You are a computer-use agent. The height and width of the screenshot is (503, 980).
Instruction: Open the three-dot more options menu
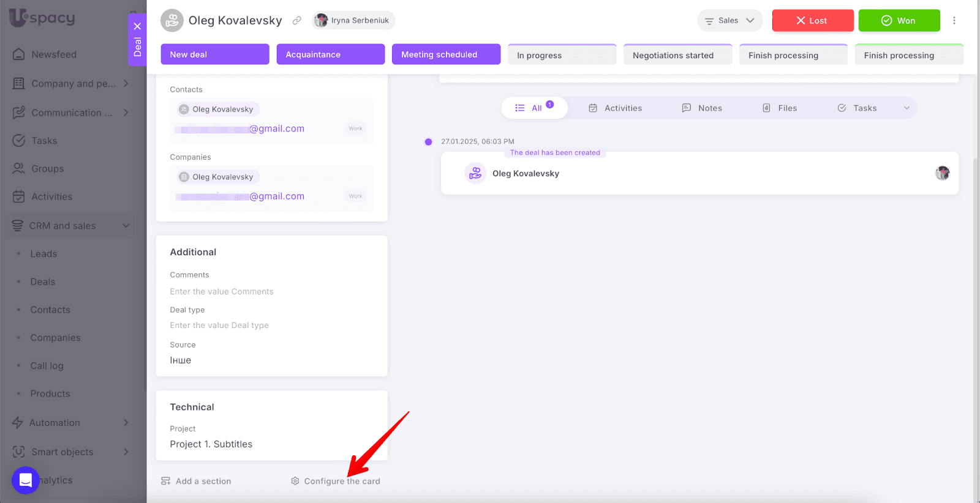coord(954,20)
